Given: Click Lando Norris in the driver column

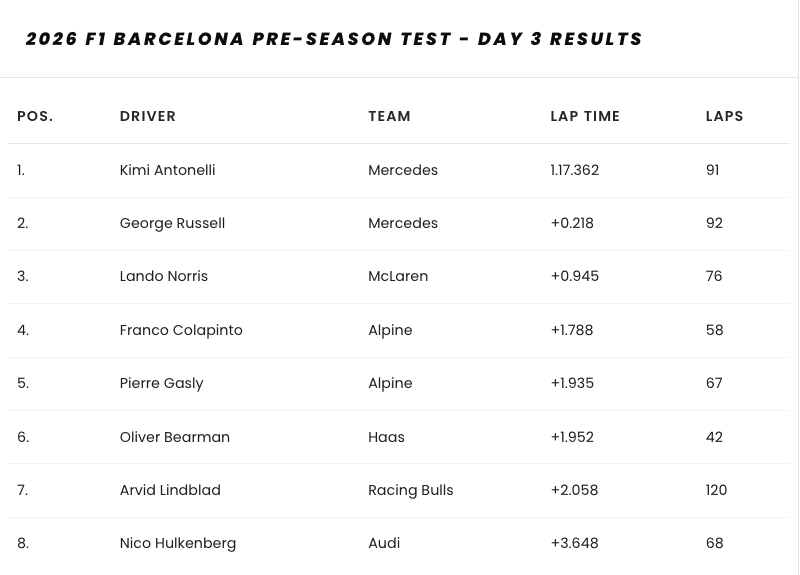Looking at the screenshot, I should point(164,276).
